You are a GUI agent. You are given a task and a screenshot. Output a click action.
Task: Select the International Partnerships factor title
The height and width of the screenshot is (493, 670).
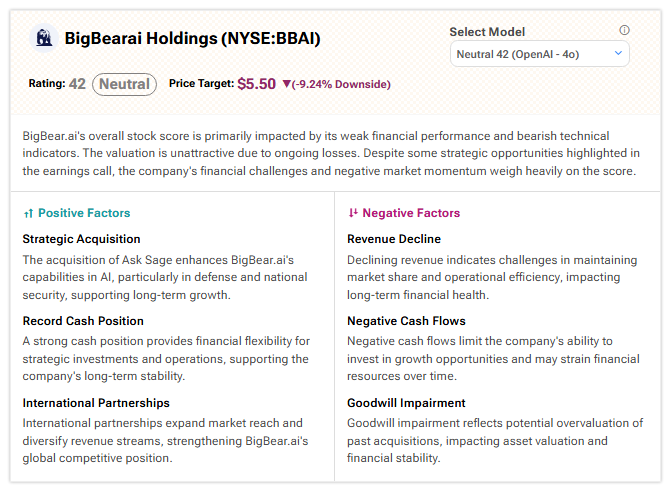pos(97,403)
